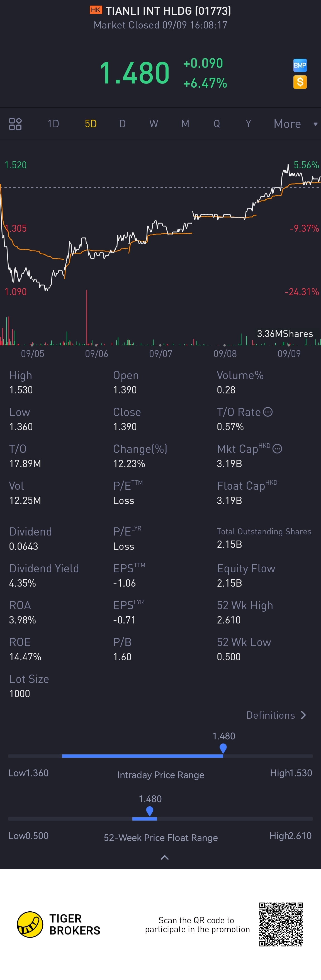Image resolution: width=321 pixels, height=980 pixels.
Task: Open Definitions via its right chevron
Action: 303,715
